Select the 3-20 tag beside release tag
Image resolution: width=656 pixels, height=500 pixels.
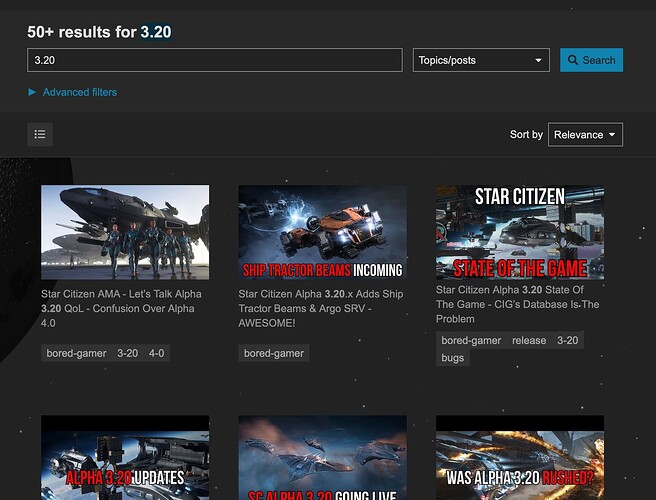click(568, 340)
